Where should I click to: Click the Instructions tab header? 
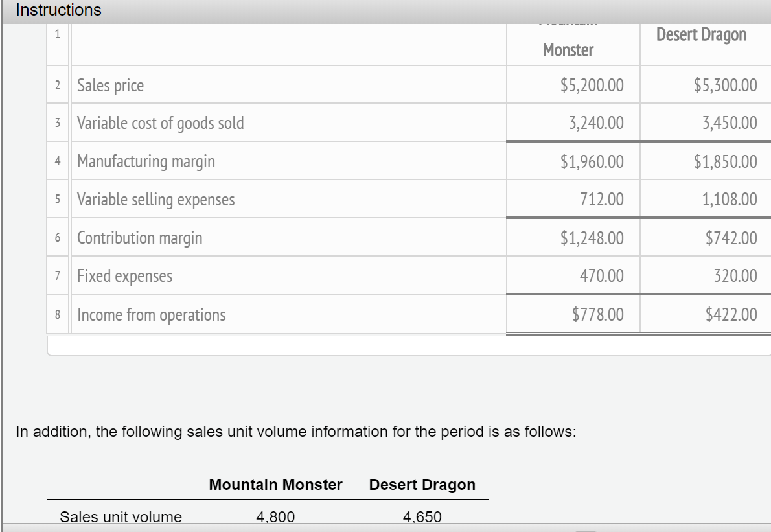pos(58,10)
